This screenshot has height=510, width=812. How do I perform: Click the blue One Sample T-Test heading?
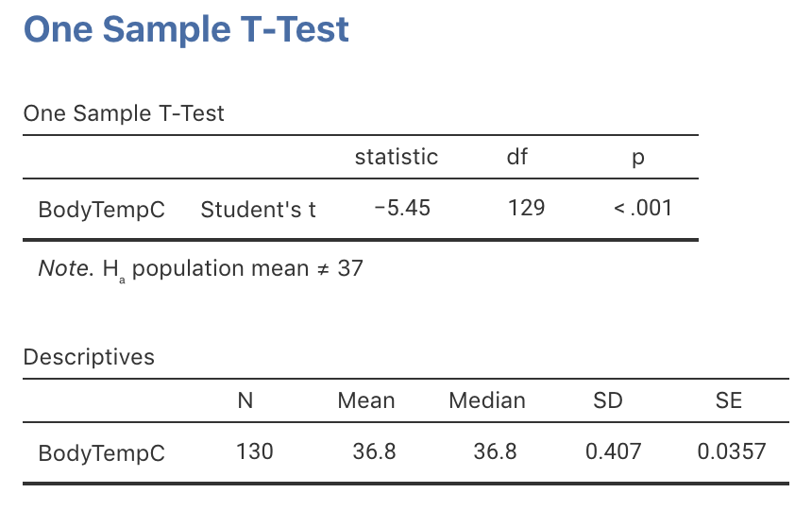[186, 29]
